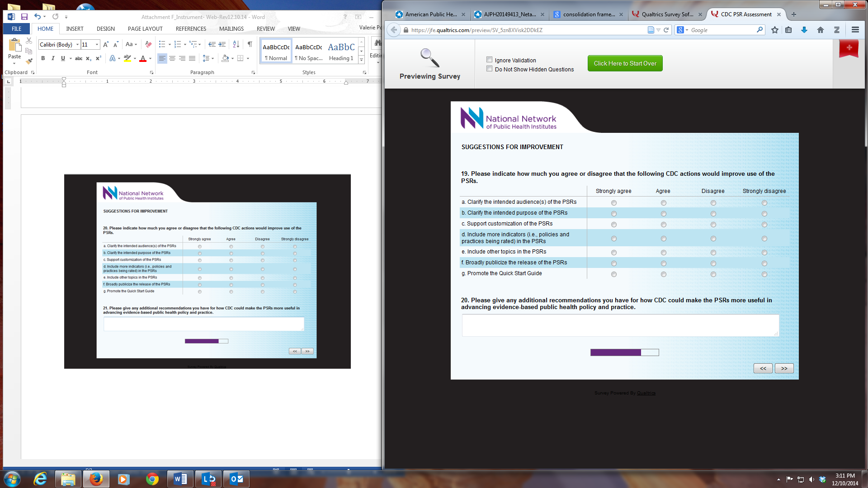Image resolution: width=868 pixels, height=488 pixels.
Task: Open the PAGE LAYOUT ribbon tab
Action: click(145, 28)
